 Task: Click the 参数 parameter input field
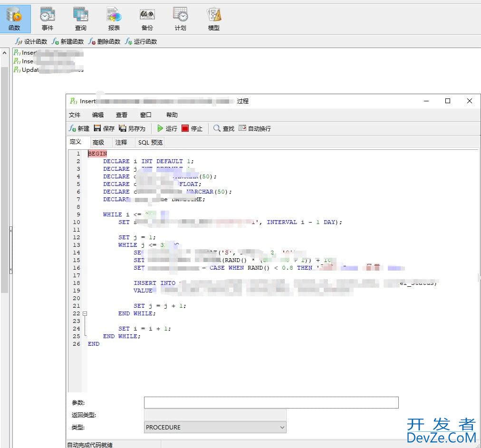coord(271,403)
